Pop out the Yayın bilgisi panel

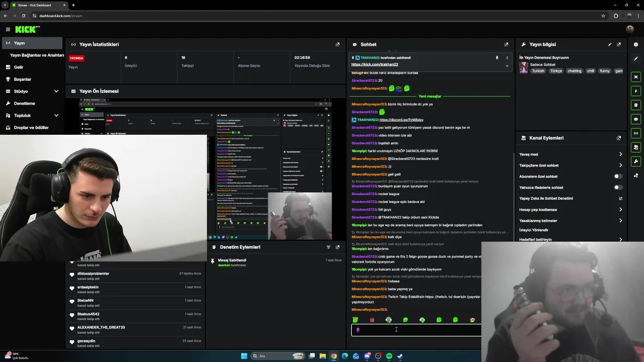[619, 44]
